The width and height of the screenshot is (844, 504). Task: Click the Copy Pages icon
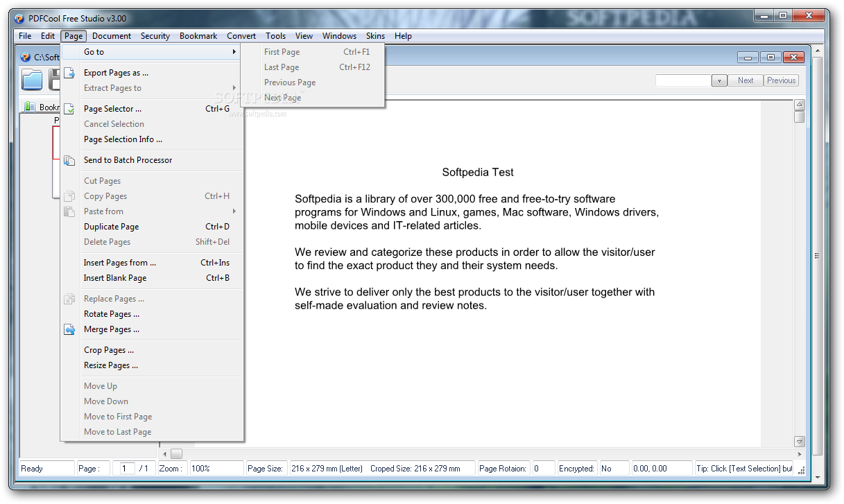click(69, 195)
